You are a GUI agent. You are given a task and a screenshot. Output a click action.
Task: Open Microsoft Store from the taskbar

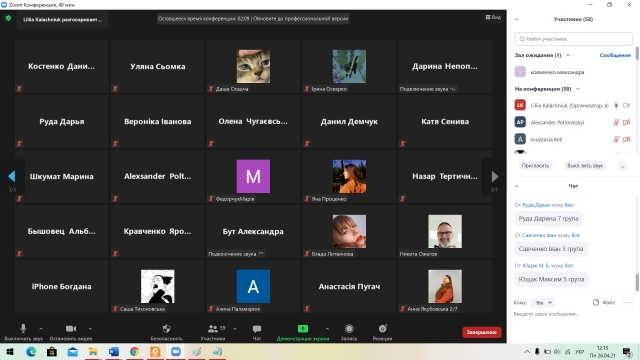click(52, 351)
